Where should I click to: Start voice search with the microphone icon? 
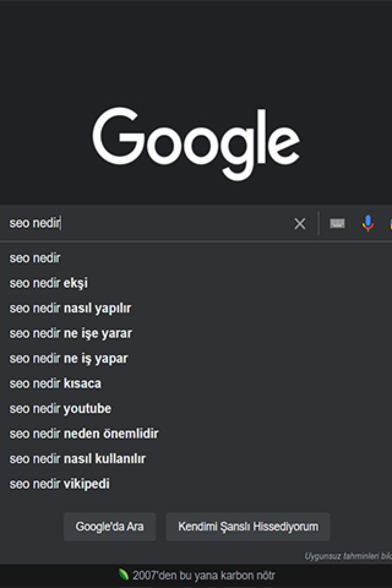click(x=368, y=223)
